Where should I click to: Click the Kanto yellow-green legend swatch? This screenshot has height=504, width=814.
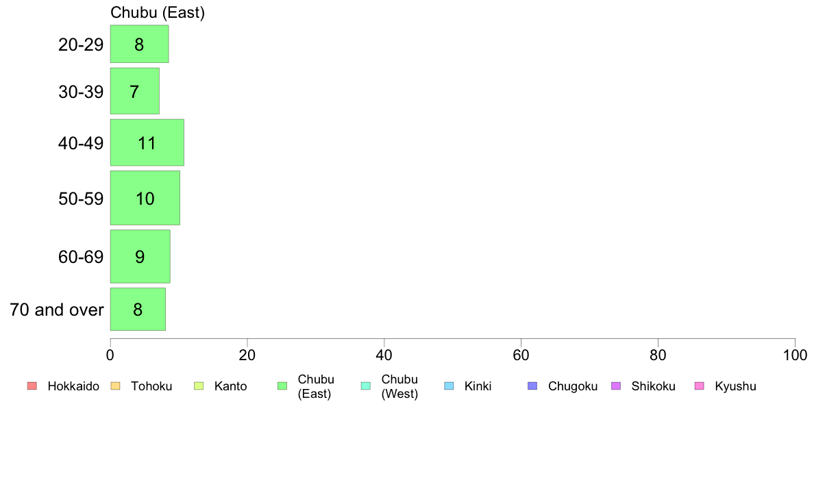(x=198, y=386)
